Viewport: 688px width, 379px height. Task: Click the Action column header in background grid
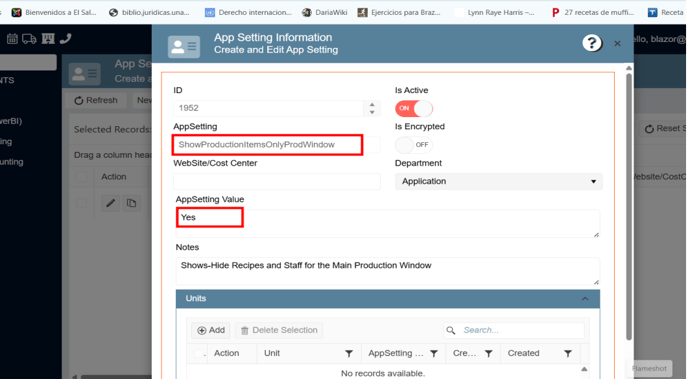(114, 177)
